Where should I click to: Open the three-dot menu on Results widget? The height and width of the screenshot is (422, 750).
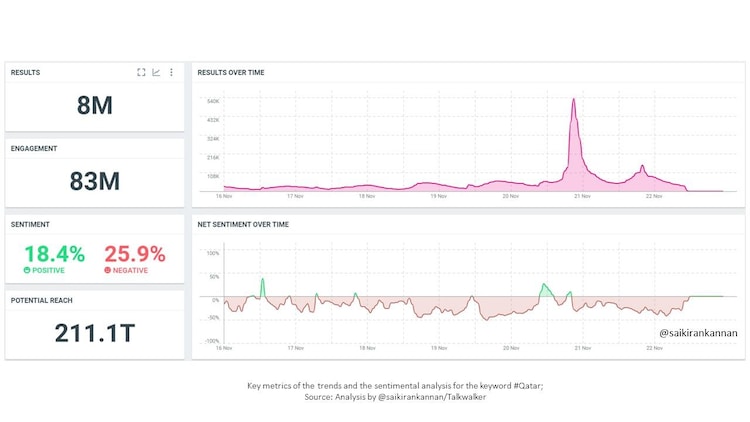tap(171, 72)
